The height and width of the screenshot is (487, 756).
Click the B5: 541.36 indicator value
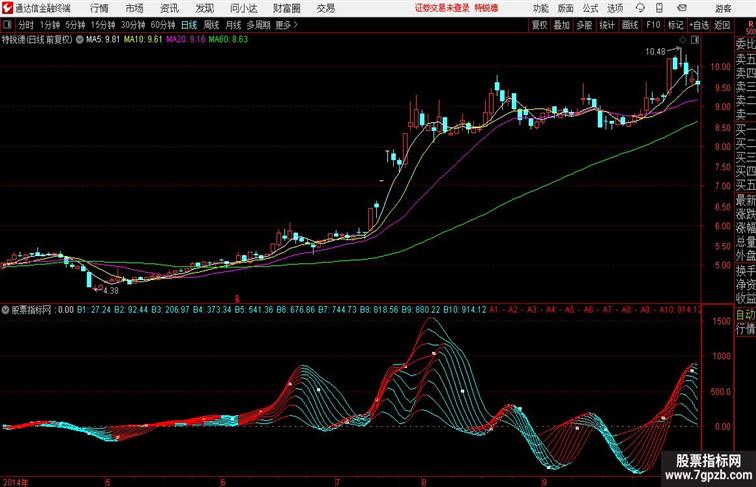[x=254, y=310]
